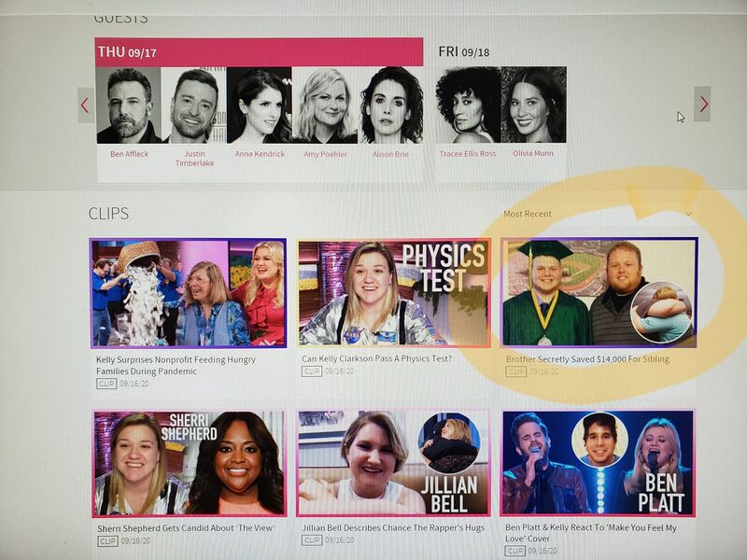Select the FRI 09/18 date tab
This screenshot has height=560, width=747.
(x=464, y=52)
